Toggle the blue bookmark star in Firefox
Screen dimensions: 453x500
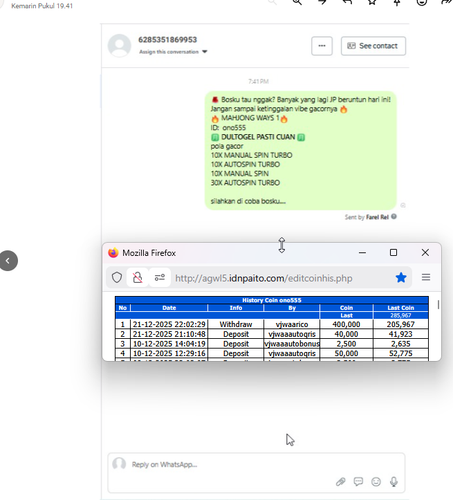point(401,277)
